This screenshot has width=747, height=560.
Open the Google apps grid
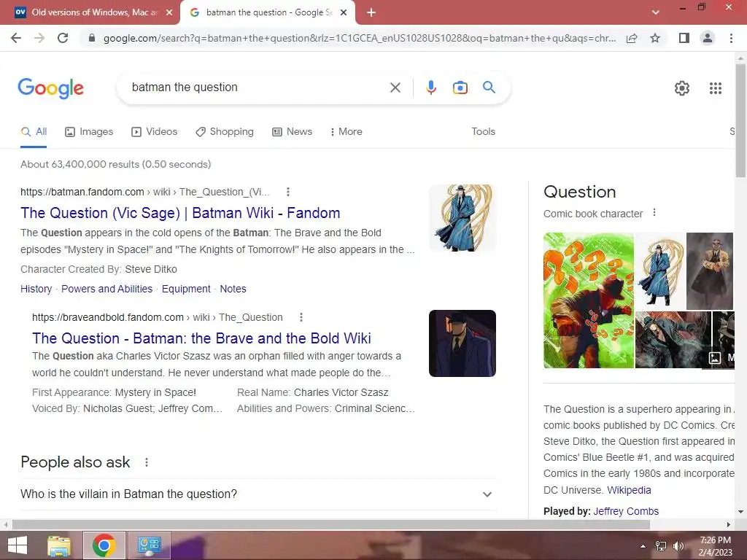[x=716, y=88]
